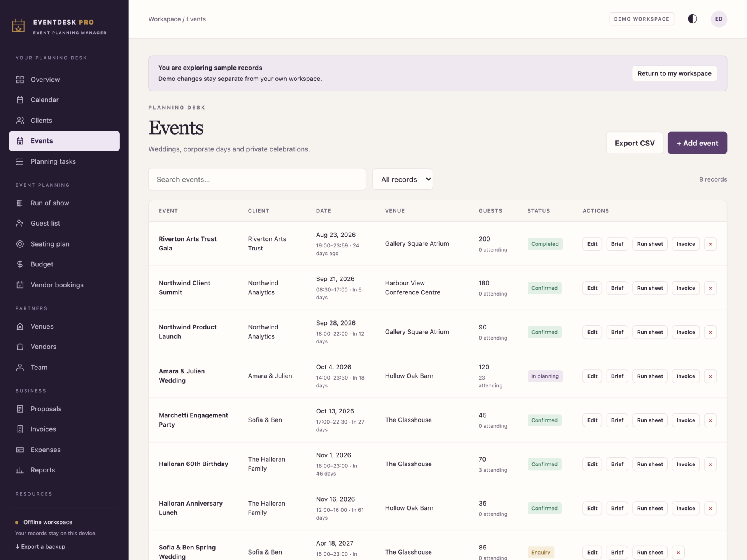Click the Demo Workspace badge

tap(642, 19)
